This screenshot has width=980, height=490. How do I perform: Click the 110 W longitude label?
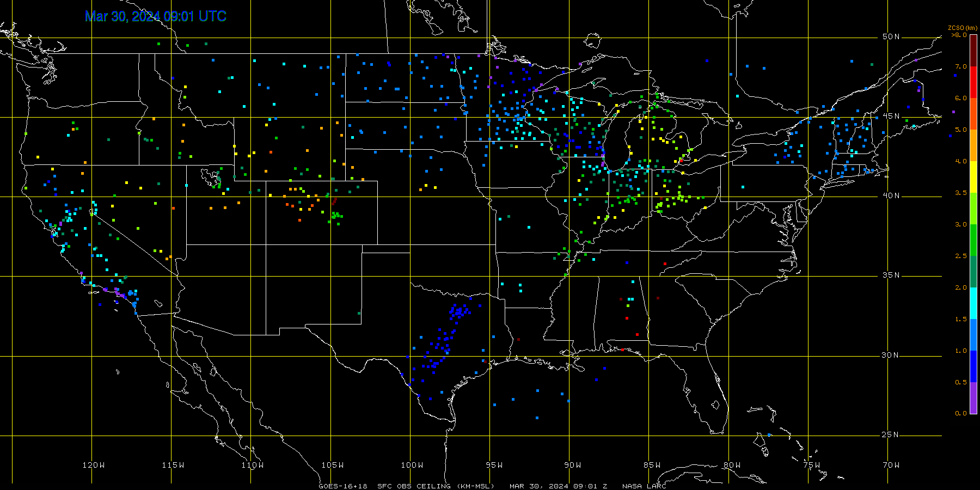[x=253, y=465]
